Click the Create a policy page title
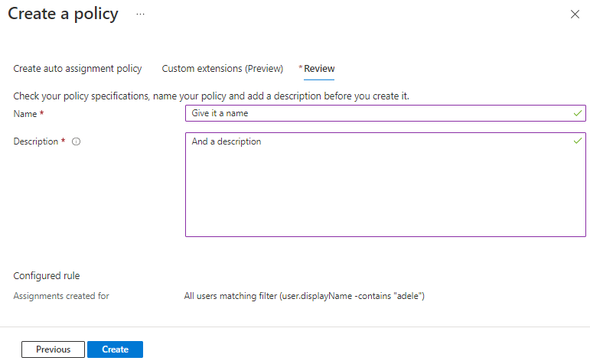 63,15
